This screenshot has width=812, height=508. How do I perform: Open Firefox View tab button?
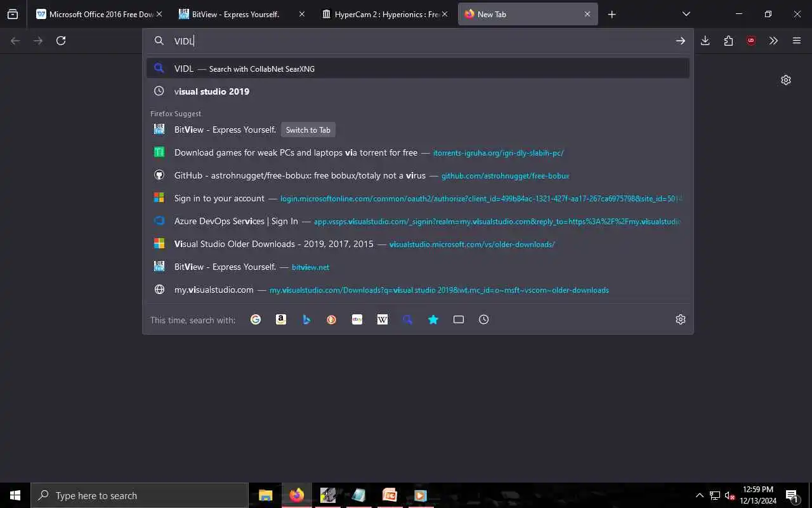13,14
